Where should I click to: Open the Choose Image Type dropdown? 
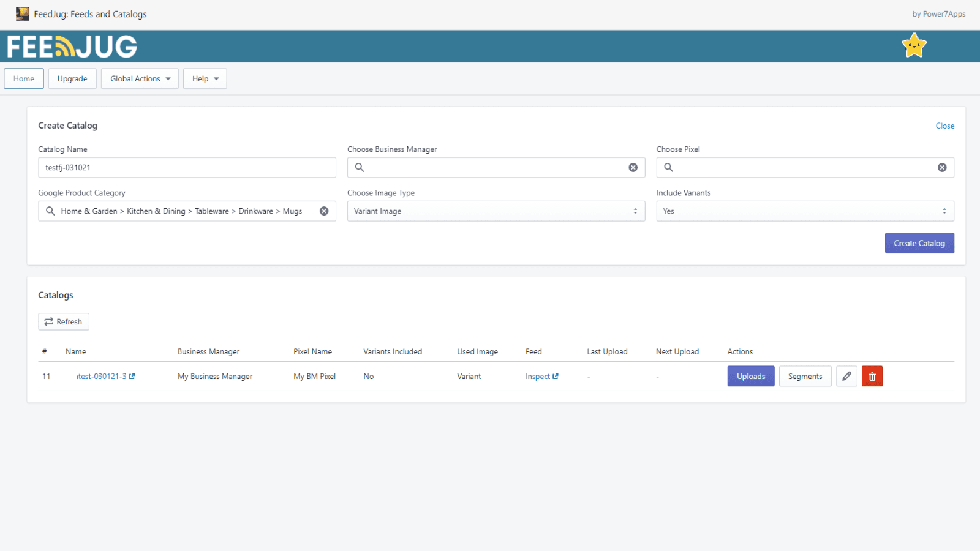click(496, 211)
